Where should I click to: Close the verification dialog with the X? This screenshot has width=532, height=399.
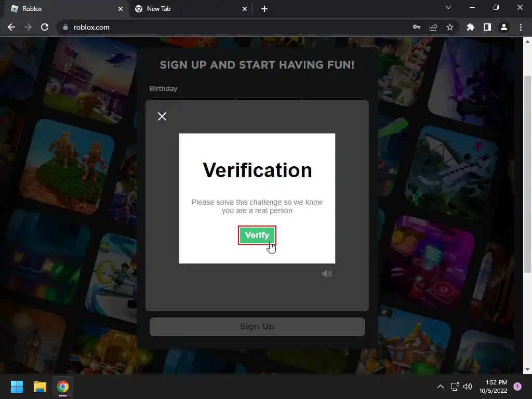pos(162,116)
